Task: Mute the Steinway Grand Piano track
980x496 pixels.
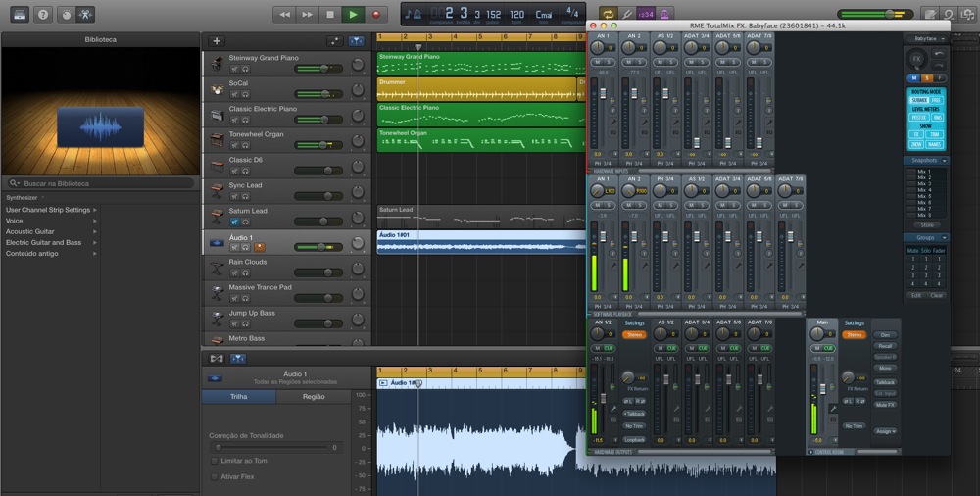Action: (234, 69)
